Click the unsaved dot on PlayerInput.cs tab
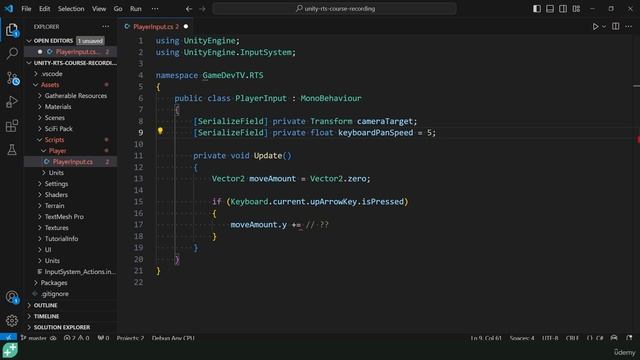The image size is (640, 360). click(x=186, y=27)
